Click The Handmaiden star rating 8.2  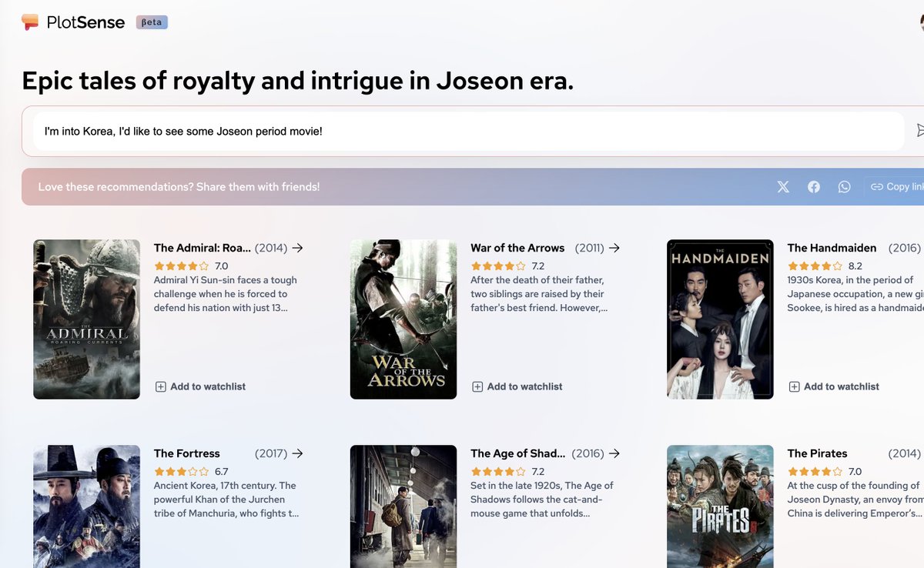pos(825,266)
